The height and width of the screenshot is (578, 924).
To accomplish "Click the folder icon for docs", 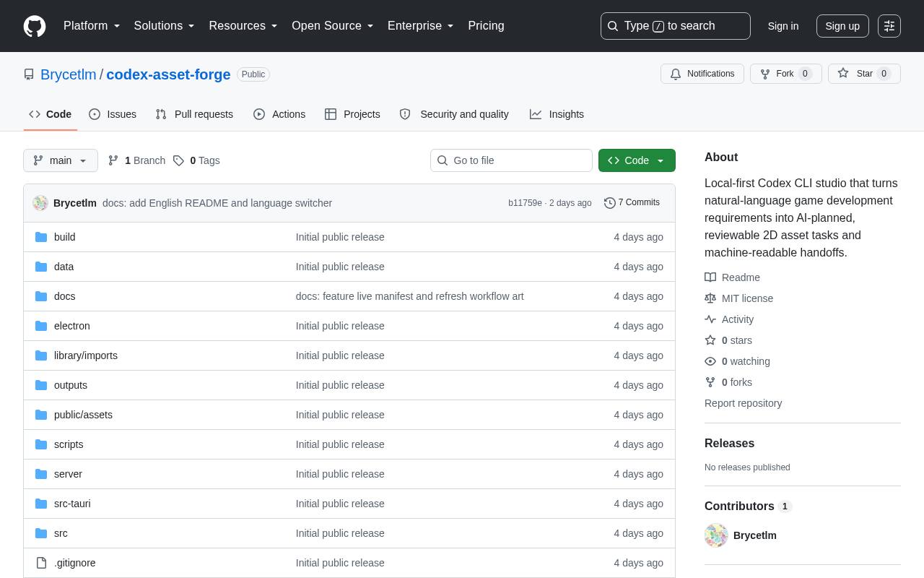I will point(41,296).
